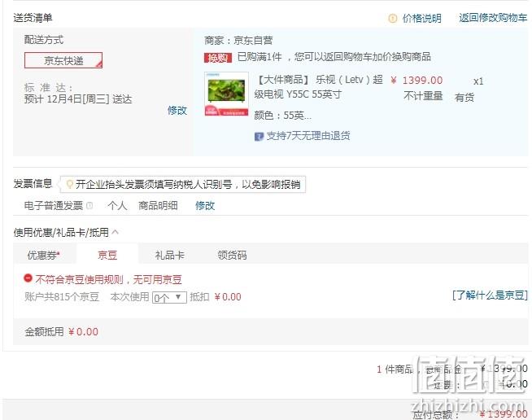Switch to the 优惠券 tab
The width and height of the screenshot is (532, 420).
(x=43, y=255)
